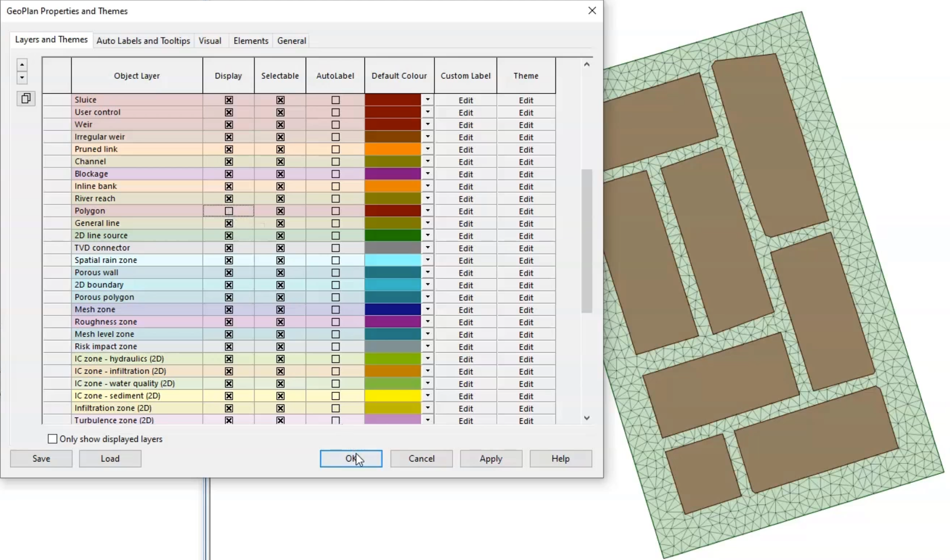950x560 pixels.
Task: Select the Irregular weir layer name
Action: pos(100,137)
